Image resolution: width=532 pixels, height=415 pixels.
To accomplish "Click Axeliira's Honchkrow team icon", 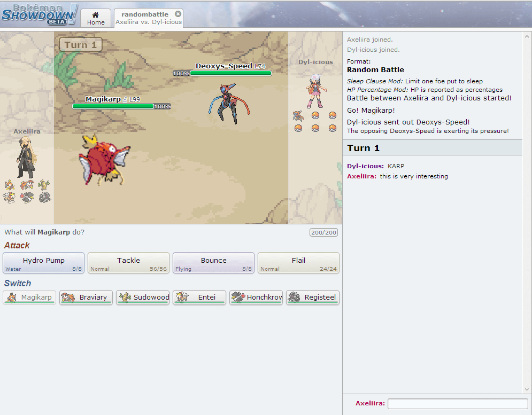I will (x=27, y=197).
